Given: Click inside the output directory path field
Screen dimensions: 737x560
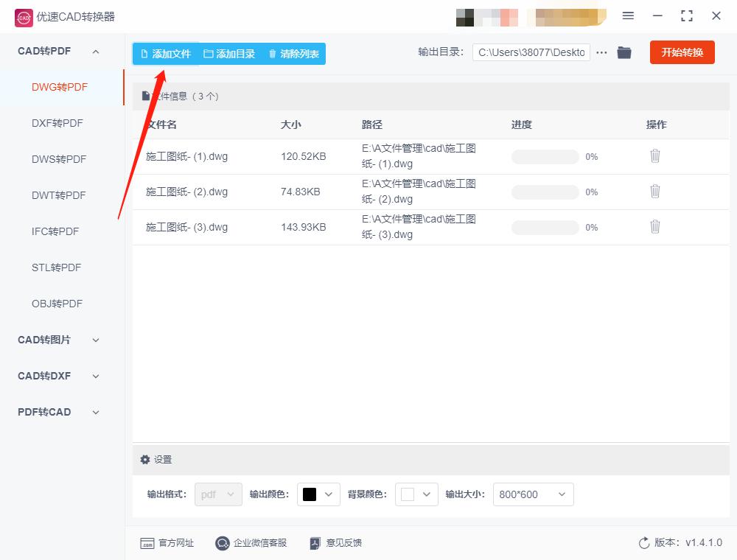Looking at the screenshot, I should coord(531,52).
